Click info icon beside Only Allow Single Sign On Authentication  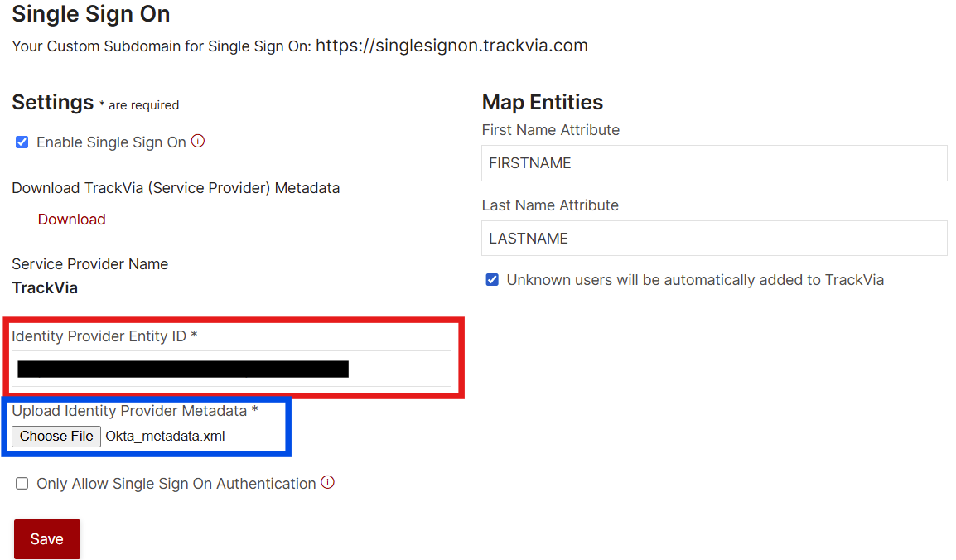327,483
